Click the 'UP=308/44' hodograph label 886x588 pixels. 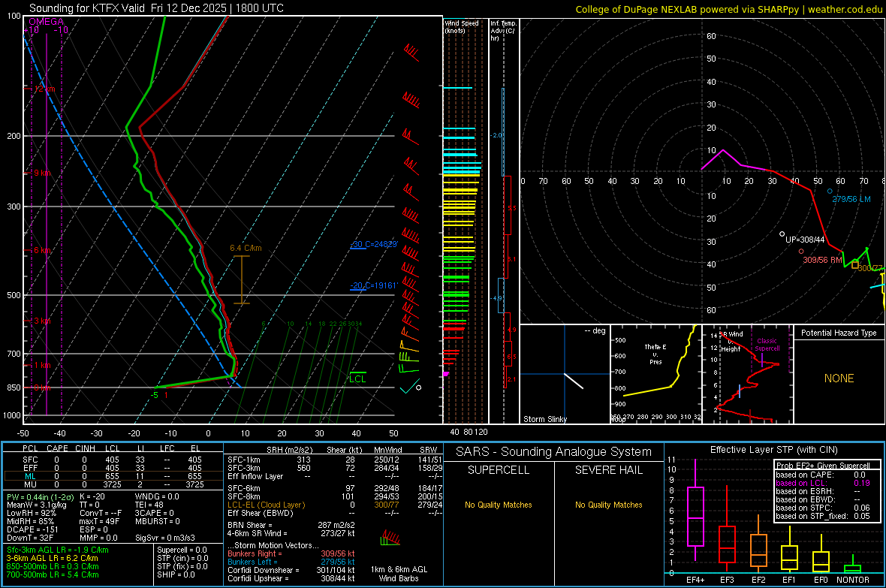pyautogui.click(x=805, y=240)
